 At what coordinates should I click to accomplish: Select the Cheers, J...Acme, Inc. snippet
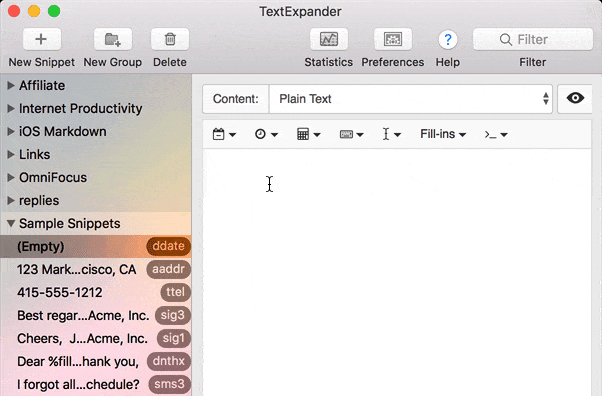(96, 338)
